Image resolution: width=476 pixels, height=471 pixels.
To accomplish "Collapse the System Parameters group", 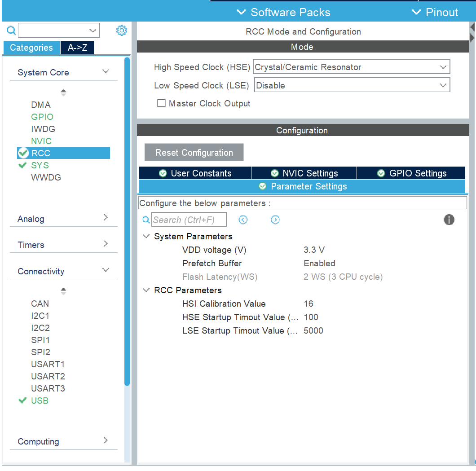I will coord(146,236).
